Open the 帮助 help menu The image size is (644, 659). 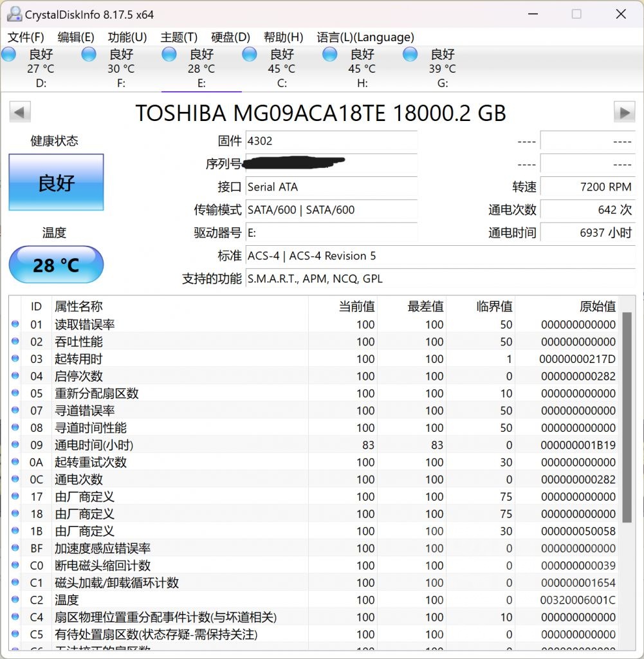click(x=283, y=37)
